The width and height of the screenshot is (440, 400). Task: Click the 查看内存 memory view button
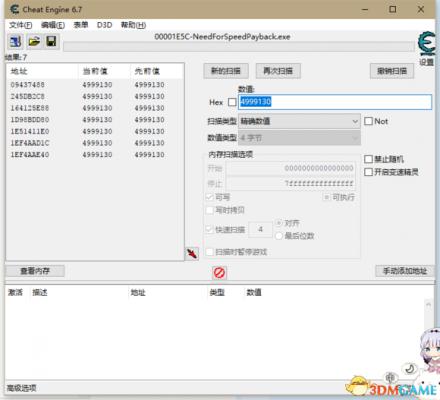click(x=35, y=271)
